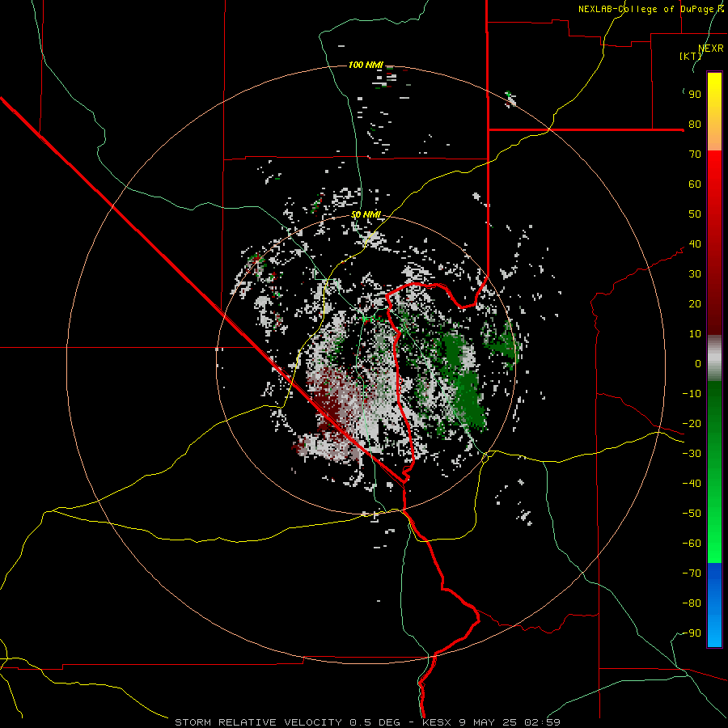Select the 50 value on velocity scale
Viewport: 728px width, 728px height.
tap(695, 214)
